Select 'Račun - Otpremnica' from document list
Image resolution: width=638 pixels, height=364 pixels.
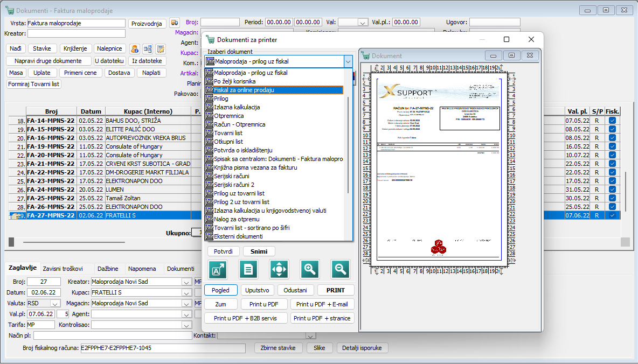coord(240,124)
